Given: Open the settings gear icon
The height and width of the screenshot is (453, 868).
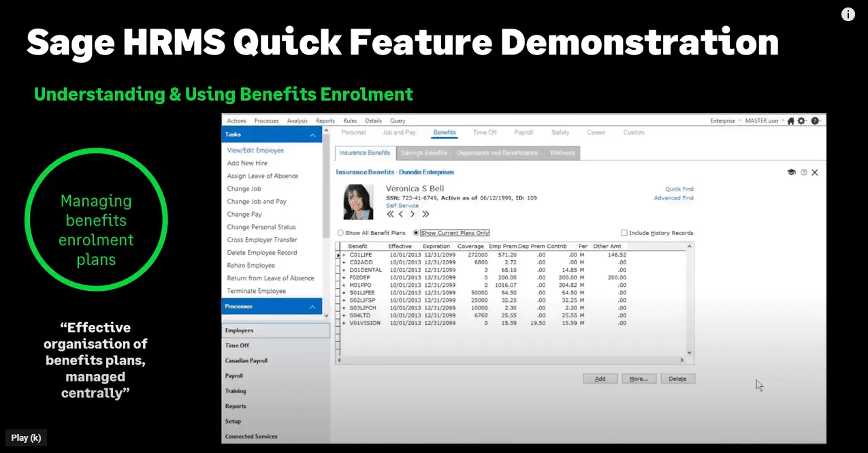Looking at the screenshot, I should tap(801, 121).
